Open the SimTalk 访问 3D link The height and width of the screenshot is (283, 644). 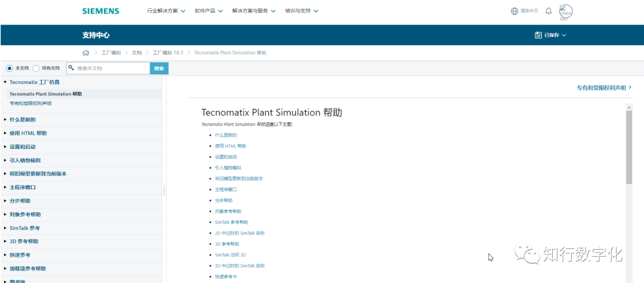pyautogui.click(x=230, y=255)
